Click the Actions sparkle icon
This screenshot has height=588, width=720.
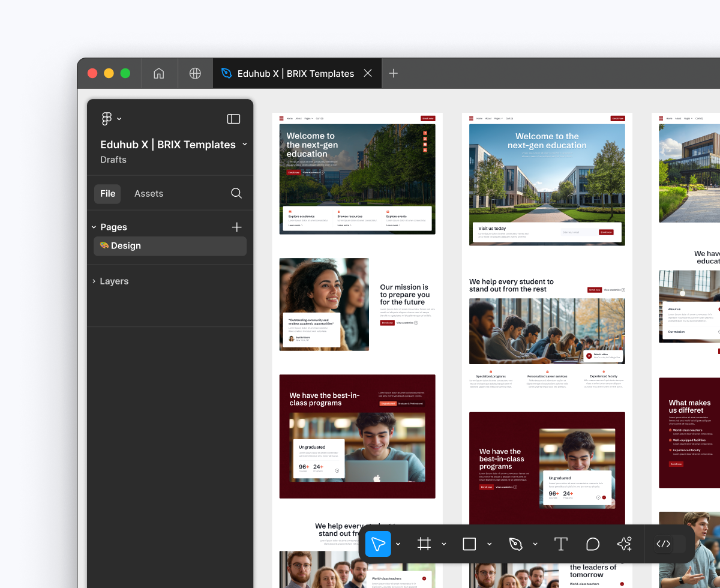pos(624,544)
